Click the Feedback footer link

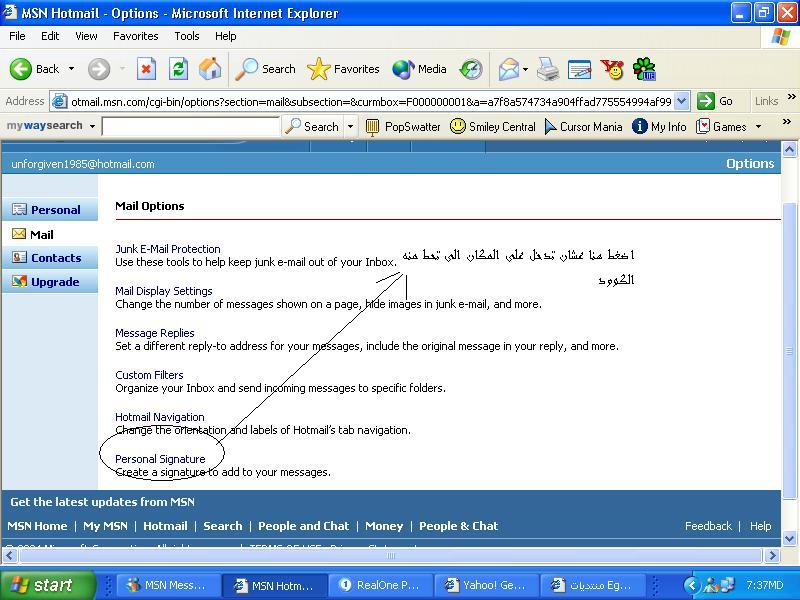click(x=708, y=526)
